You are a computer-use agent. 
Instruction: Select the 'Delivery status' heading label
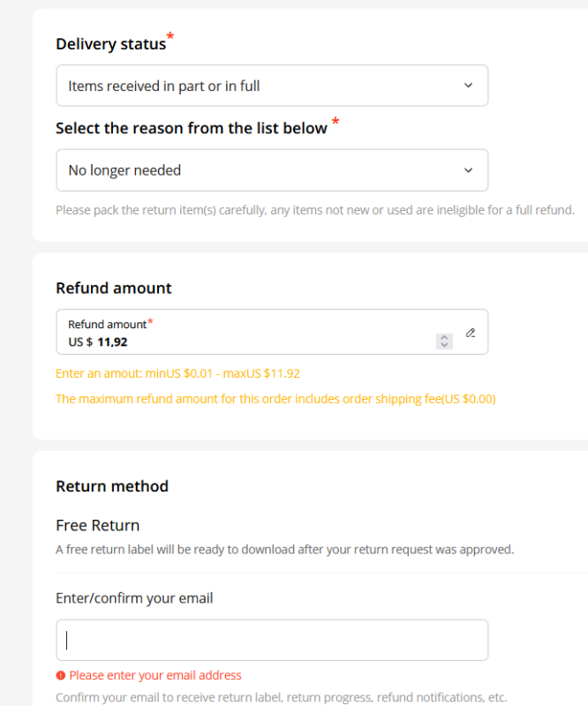111,44
